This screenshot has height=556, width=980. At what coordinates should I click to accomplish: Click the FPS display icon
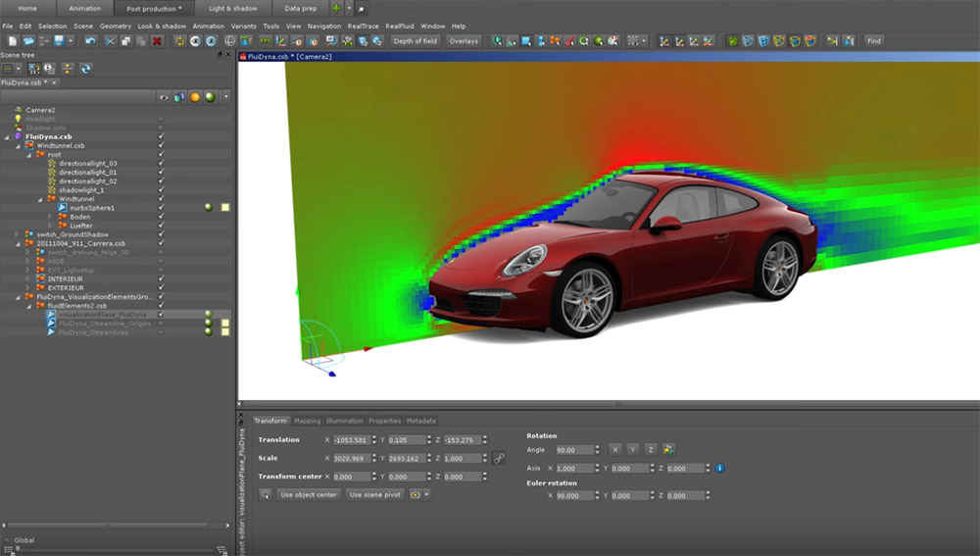(266, 41)
